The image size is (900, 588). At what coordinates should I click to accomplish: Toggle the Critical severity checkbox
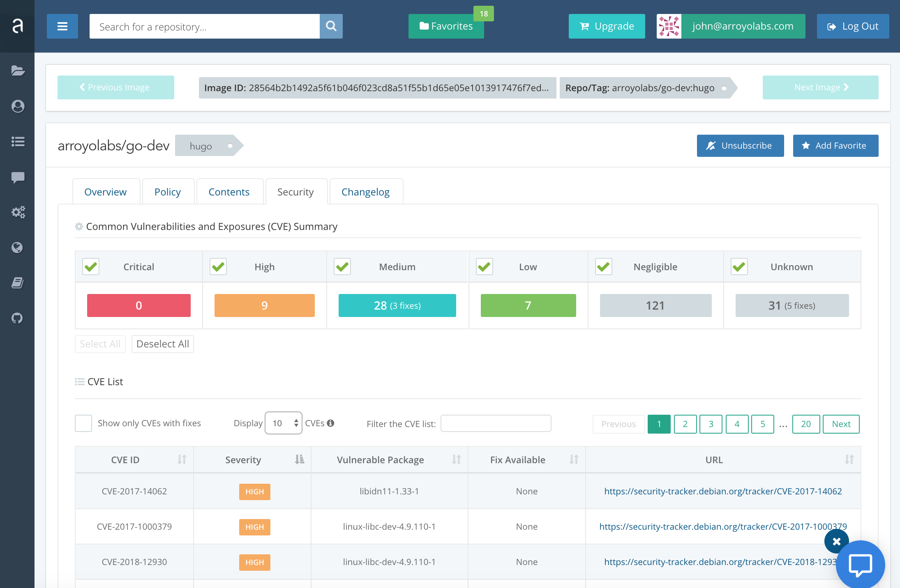coord(90,266)
